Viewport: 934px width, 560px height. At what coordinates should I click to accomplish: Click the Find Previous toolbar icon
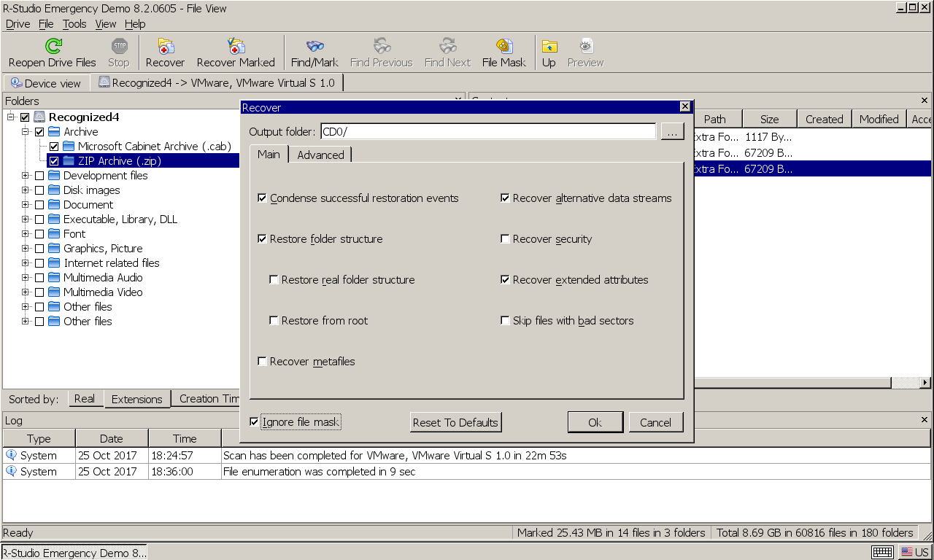[x=381, y=47]
